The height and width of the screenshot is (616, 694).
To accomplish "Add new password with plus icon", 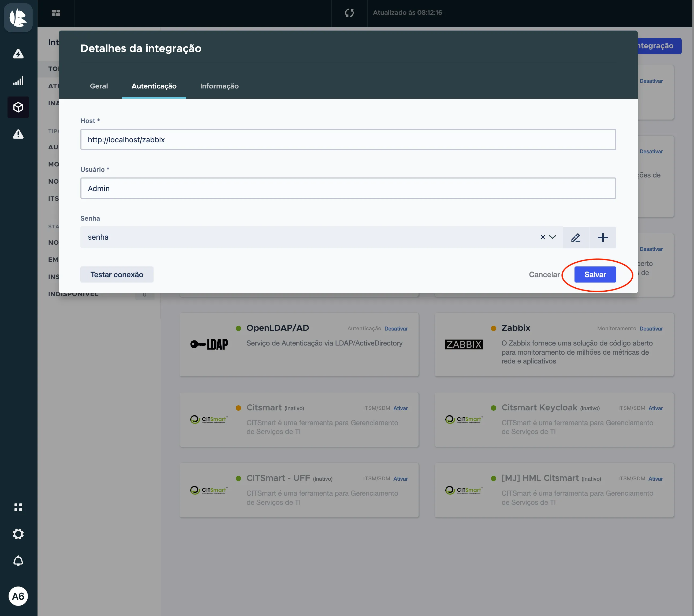I will 603,238.
